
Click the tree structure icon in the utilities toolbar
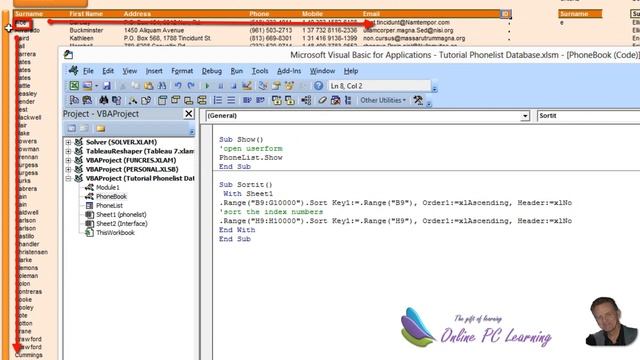pos(306,100)
